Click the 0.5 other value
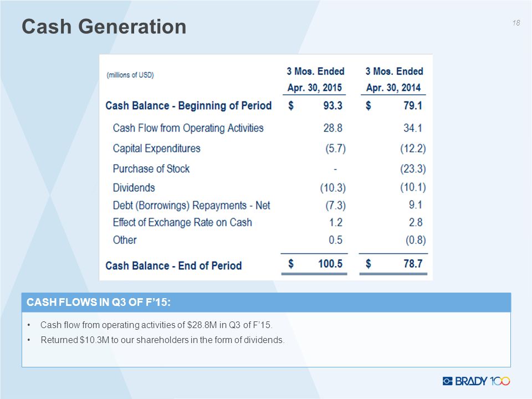 [335, 240]
